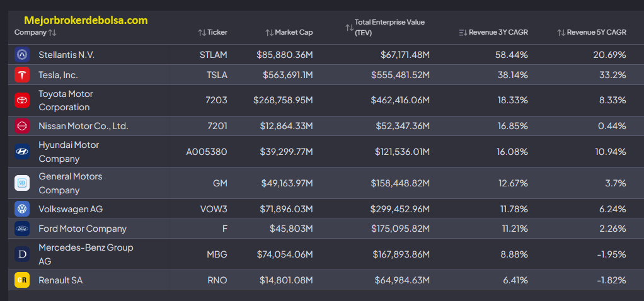
Task: Select the Renault SA ticker RNO
Action: (x=217, y=280)
